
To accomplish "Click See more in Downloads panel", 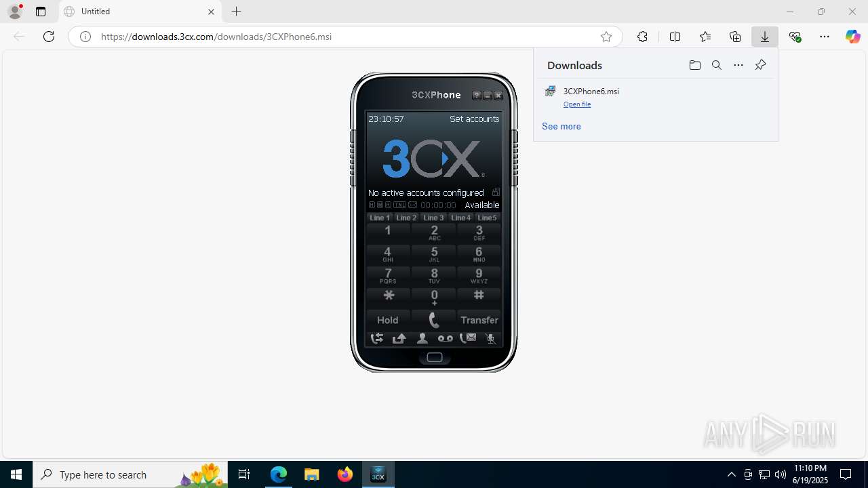I will point(561,126).
